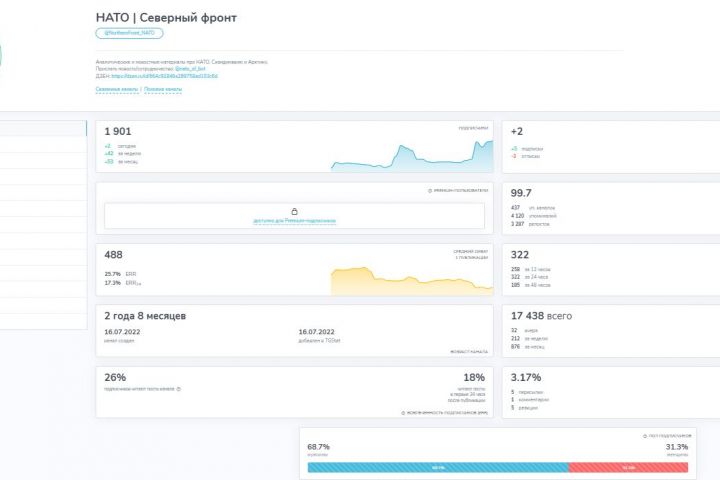Open the second dashed link after the separator
Image resolution: width=720 pixels, height=480 pixels.
click(x=163, y=89)
